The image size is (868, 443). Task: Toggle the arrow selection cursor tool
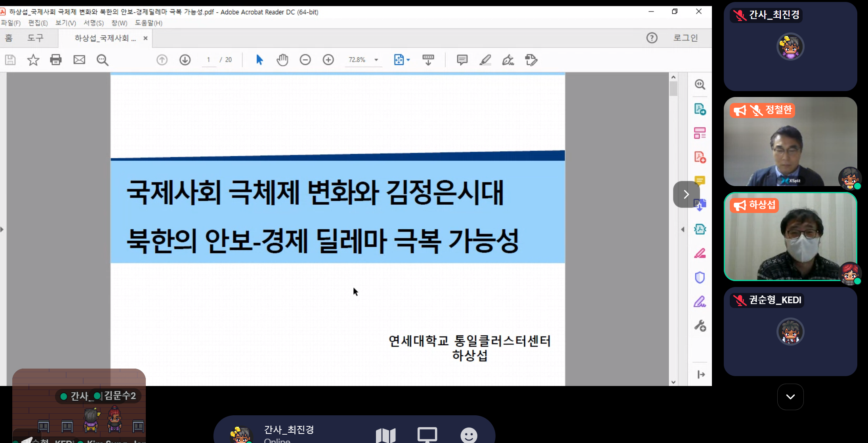pyautogui.click(x=259, y=60)
